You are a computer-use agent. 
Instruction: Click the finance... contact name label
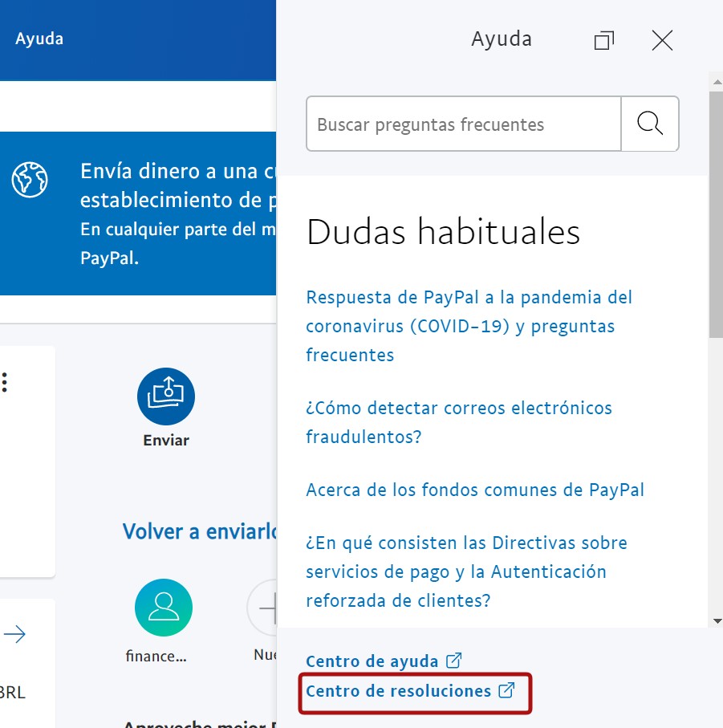pyautogui.click(x=156, y=656)
